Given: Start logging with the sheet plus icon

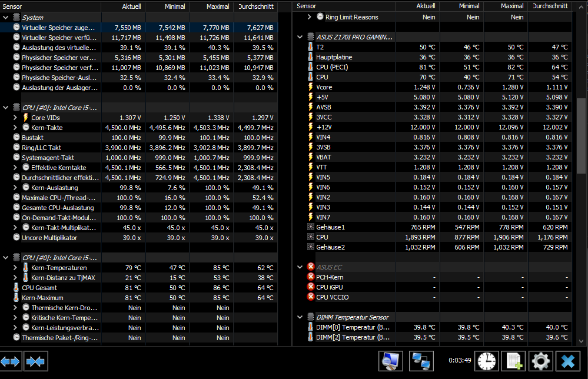Looking at the screenshot, I should click(x=513, y=361).
